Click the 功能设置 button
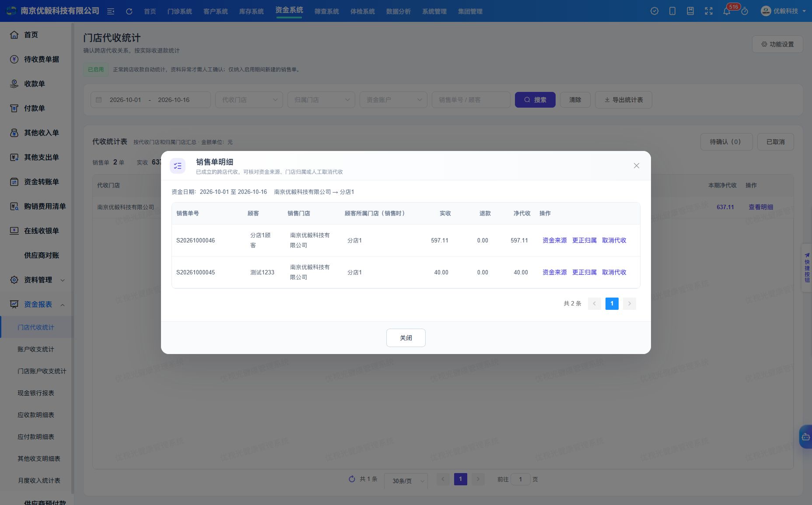This screenshot has width=812, height=505. point(777,44)
